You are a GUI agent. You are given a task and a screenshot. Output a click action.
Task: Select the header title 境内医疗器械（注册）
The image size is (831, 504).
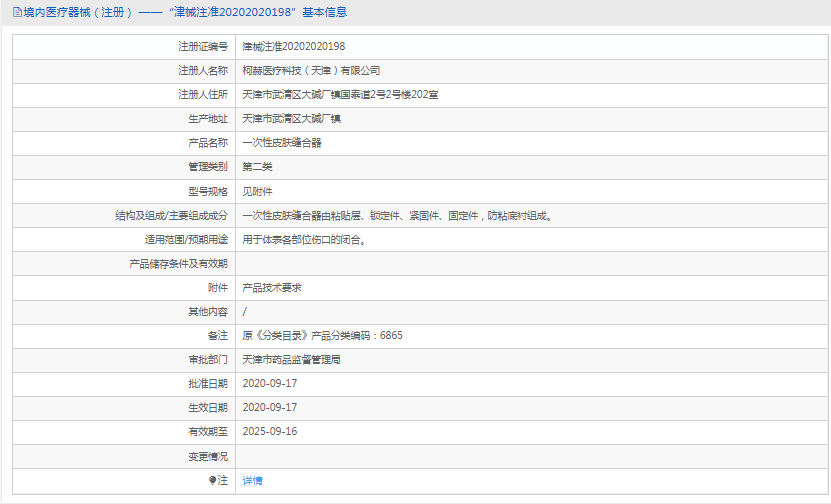(x=78, y=12)
